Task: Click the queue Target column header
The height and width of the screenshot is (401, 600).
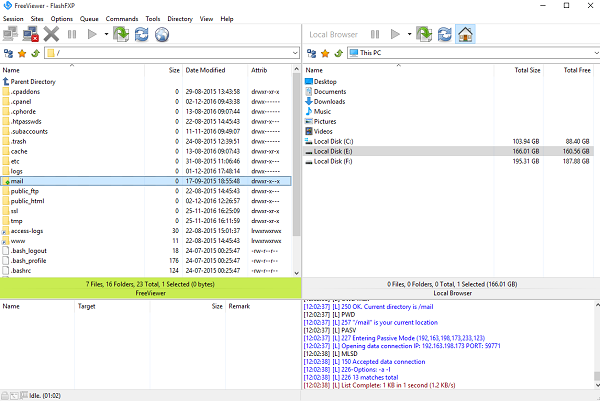Action: (x=112, y=306)
